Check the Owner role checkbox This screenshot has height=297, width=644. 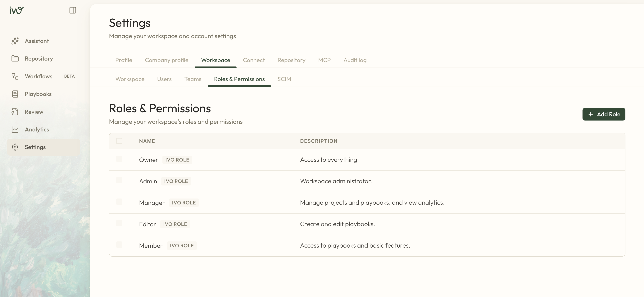(119, 159)
